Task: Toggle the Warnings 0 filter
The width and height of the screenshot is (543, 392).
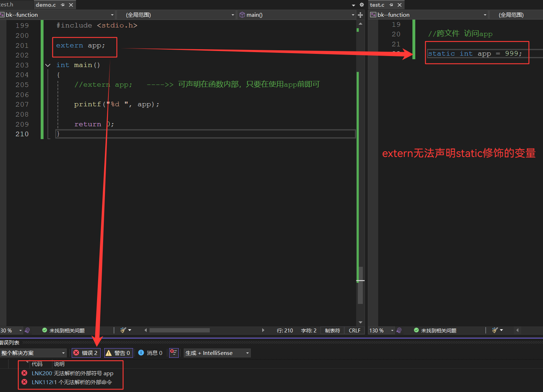Action: [118, 353]
